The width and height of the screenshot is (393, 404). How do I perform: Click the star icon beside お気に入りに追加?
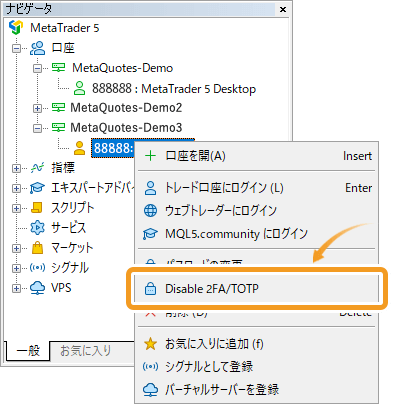[x=150, y=344]
